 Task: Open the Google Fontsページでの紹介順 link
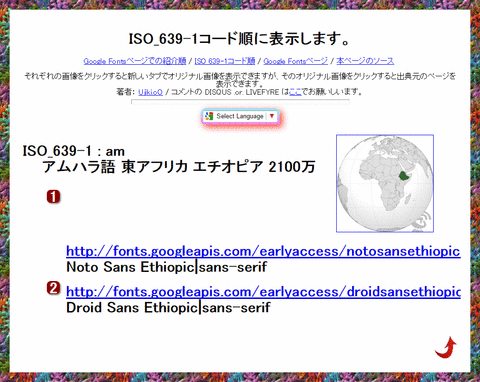coord(135,61)
